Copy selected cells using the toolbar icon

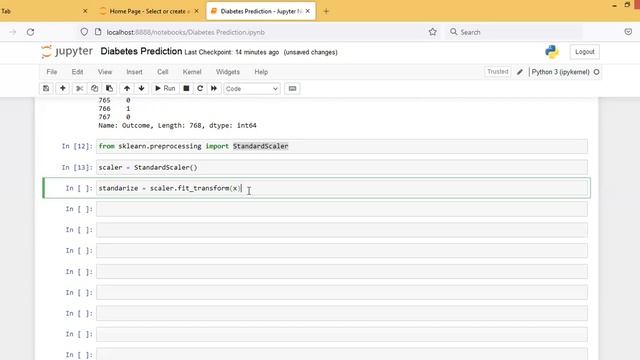(94, 89)
